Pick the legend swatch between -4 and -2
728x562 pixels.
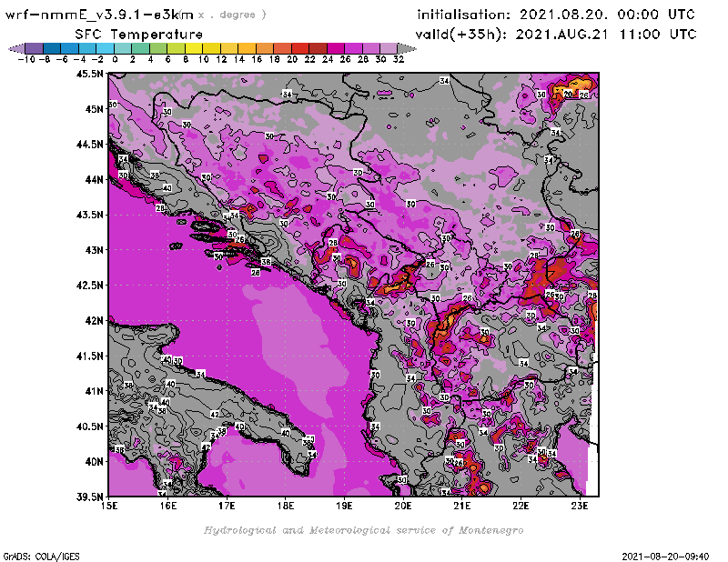pyautogui.click(x=87, y=48)
